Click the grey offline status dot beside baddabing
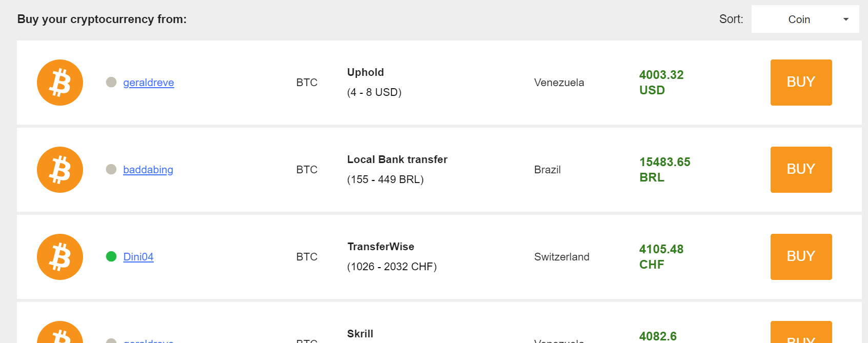Image resolution: width=868 pixels, height=343 pixels. (111, 169)
